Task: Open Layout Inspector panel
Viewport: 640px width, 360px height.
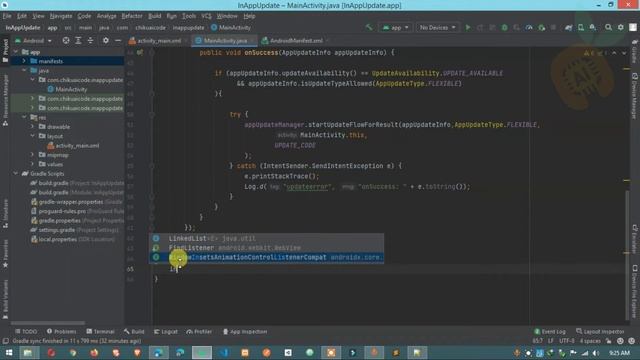Action: 600,331
